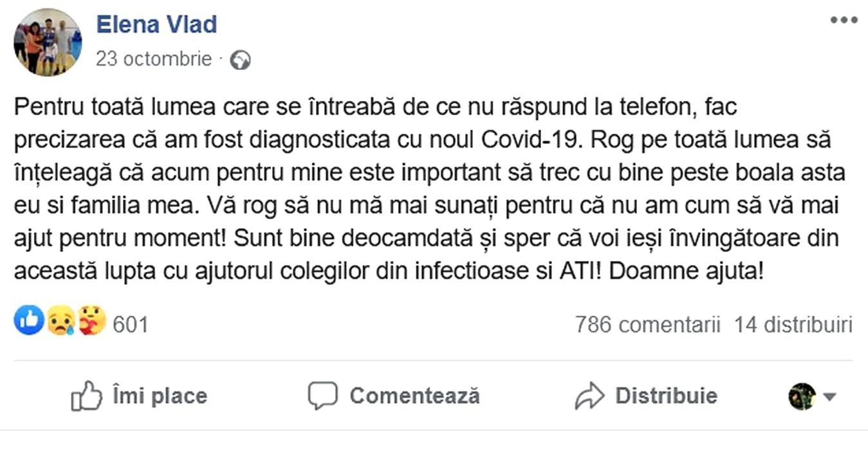Click the sad crying reaction emoji

tap(60, 321)
